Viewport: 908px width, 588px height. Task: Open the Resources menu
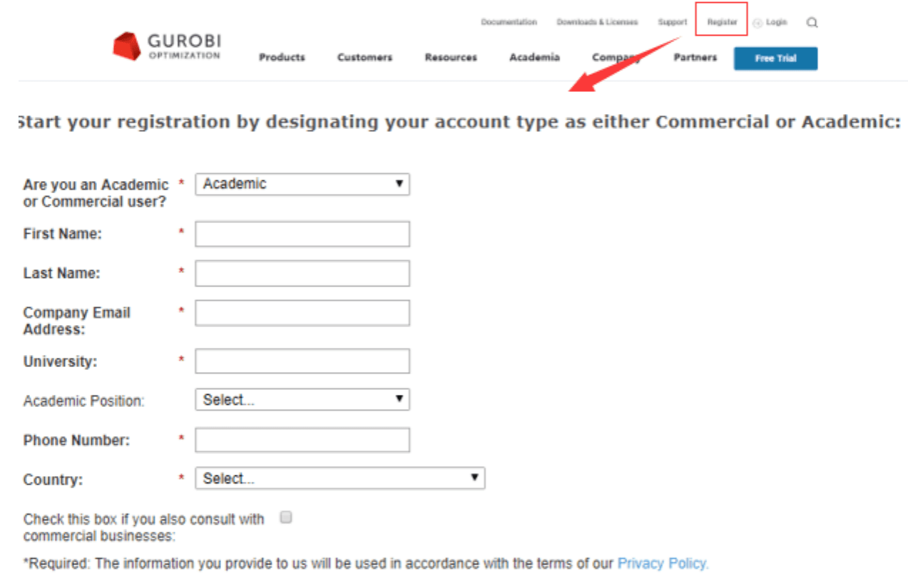tap(451, 58)
